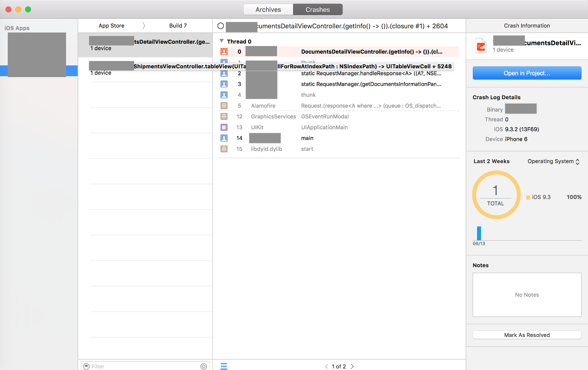Click the Alamofire binary name in frame 5
This screenshot has height=370, width=588.
[263, 106]
